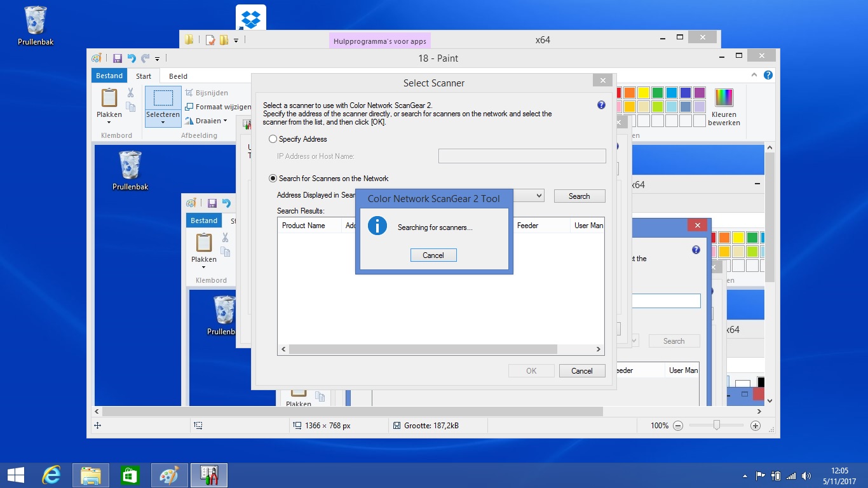Expand the Draaien rotate dropdown
Screen dimensions: 868x488
pyautogui.click(x=207, y=121)
